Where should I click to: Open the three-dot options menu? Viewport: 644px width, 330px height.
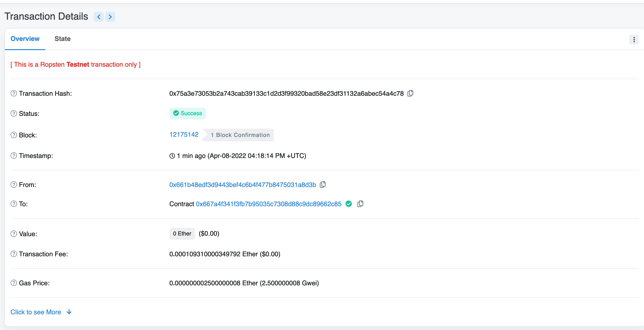click(634, 40)
